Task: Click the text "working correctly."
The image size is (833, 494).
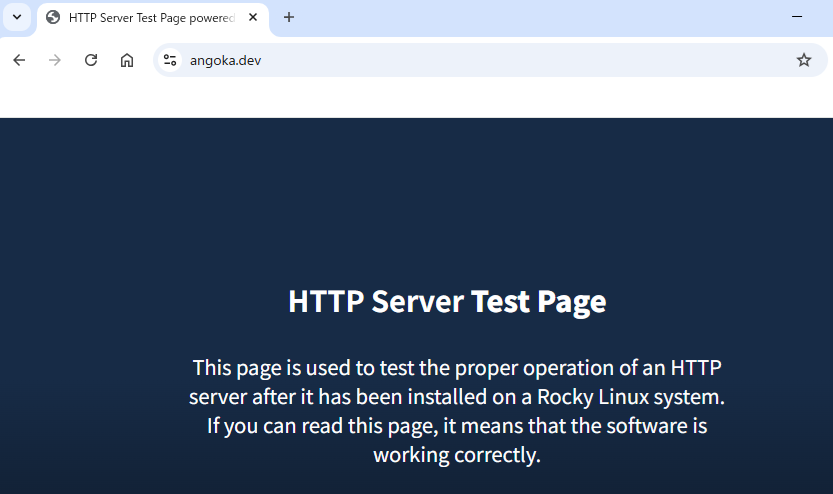Action: (x=456, y=454)
